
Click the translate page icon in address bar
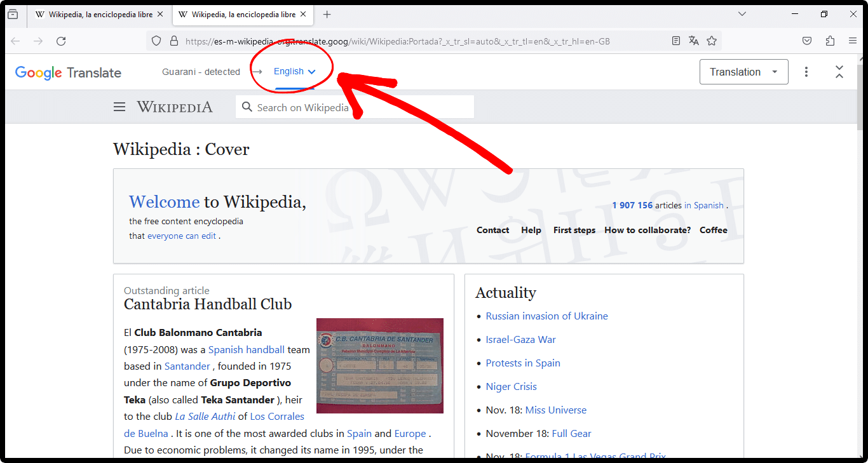click(x=694, y=41)
